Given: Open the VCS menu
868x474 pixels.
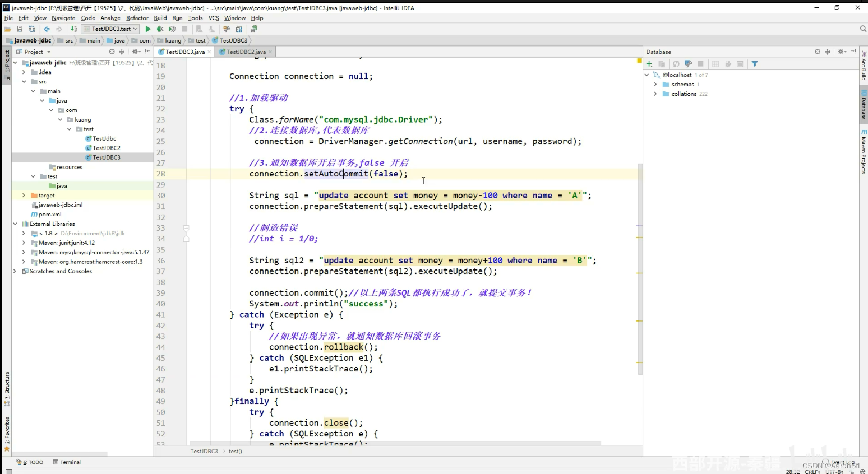Looking at the screenshot, I should [214, 18].
